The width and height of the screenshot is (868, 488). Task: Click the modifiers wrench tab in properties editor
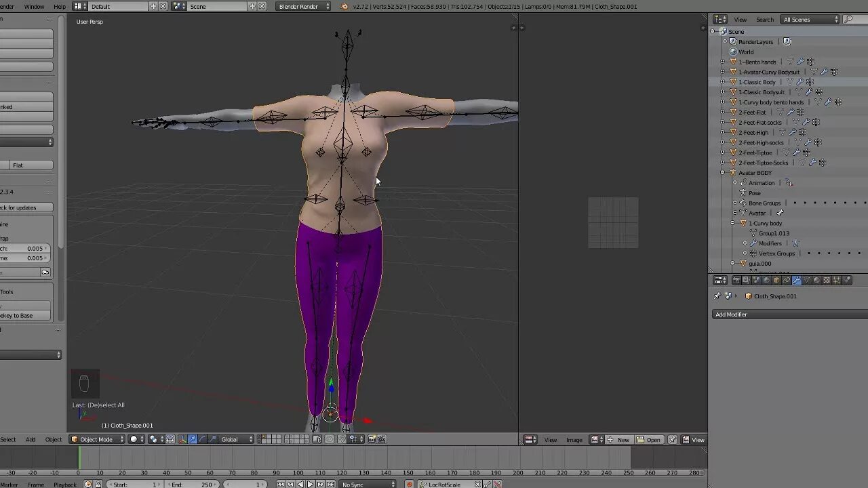click(797, 280)
